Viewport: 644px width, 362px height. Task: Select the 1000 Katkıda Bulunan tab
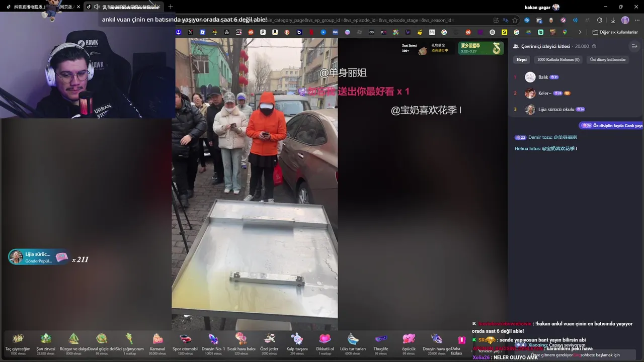coord(558,59)
